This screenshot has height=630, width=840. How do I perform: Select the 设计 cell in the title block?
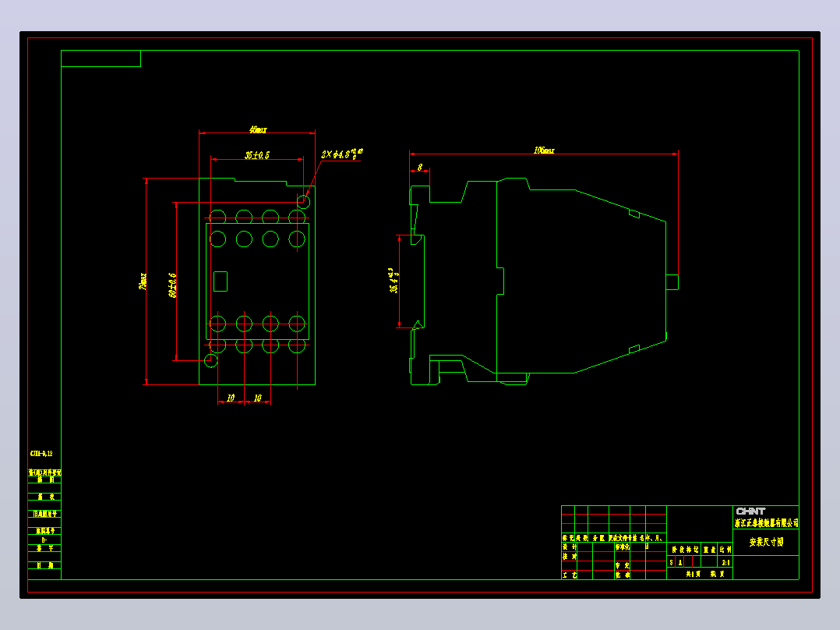(569, 547)
